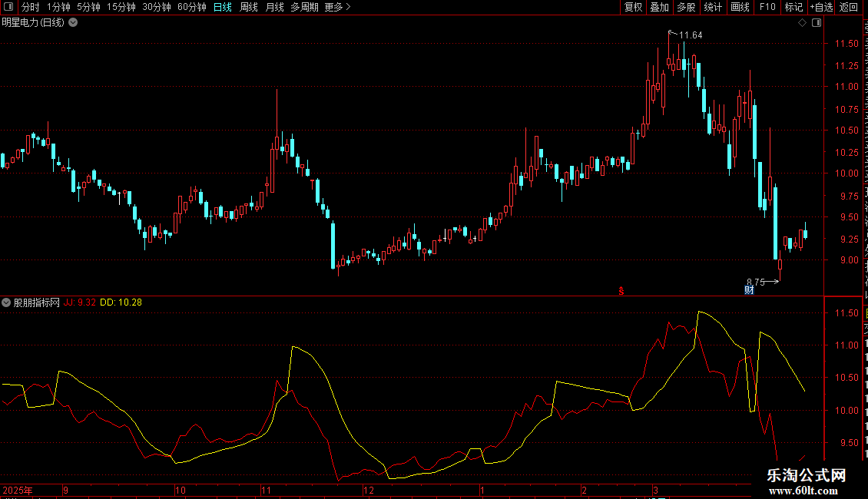Click the diamond icon in chart header
The width and height of the screenshot is (868, 499).
[802, 23]
